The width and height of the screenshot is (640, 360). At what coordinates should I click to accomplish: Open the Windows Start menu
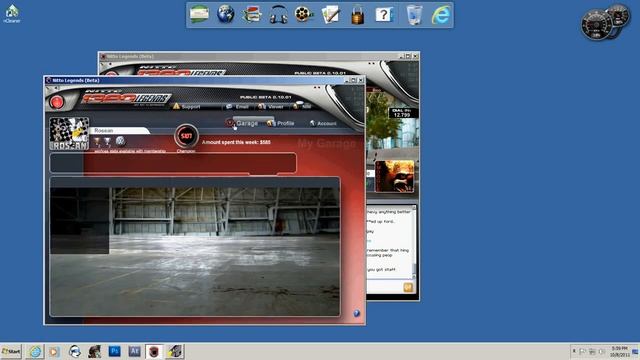click(11, 351)
